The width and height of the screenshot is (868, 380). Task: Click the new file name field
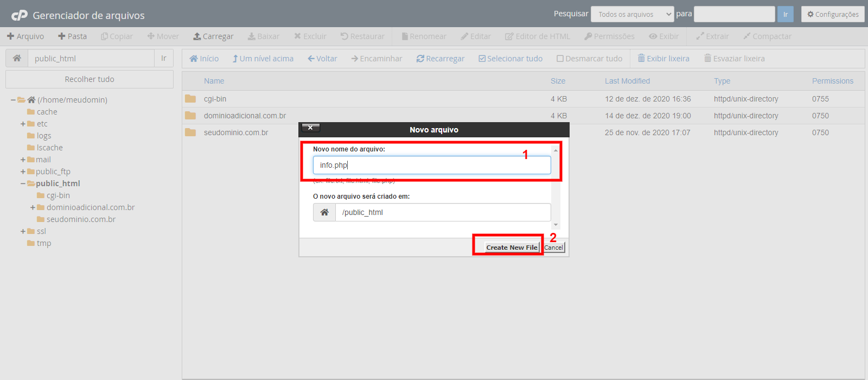pos(432,165)
